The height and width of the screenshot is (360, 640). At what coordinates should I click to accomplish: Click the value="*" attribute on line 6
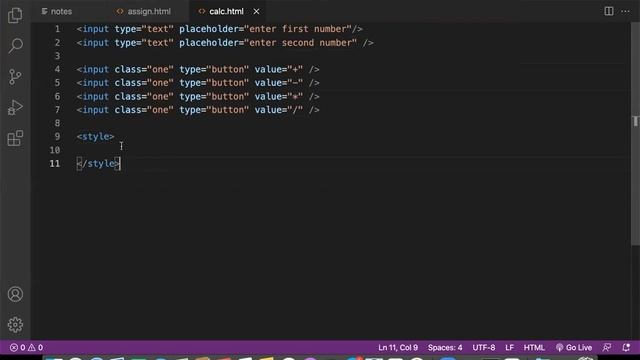pyautogui.click(x=279, y=96)
